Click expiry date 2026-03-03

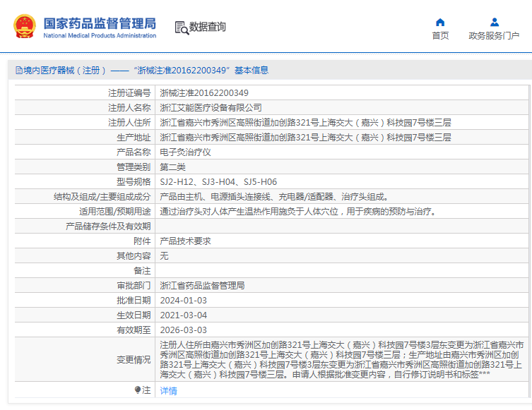click(183, 330)
